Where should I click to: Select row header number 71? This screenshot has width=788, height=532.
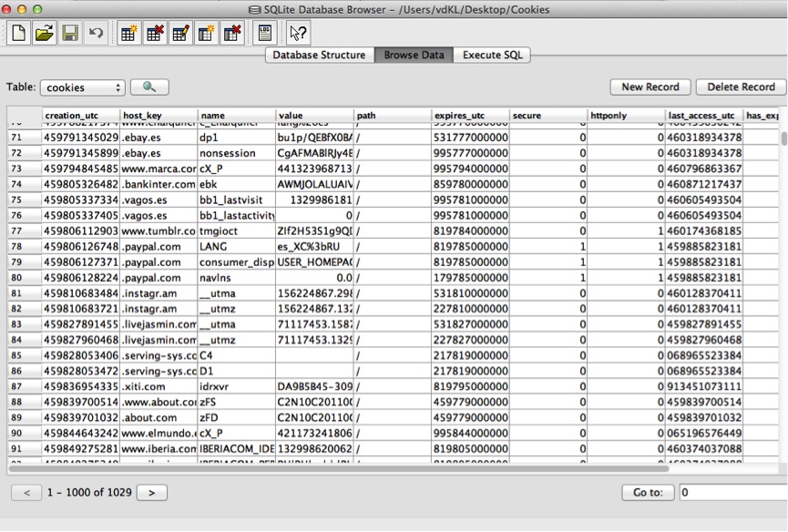click(x=25, y=138)
